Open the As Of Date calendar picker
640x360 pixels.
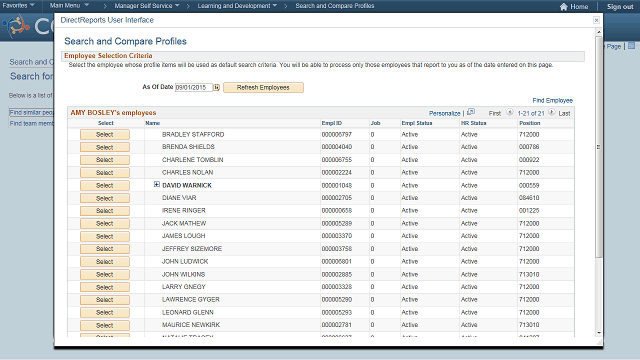[x=216, y=87]
